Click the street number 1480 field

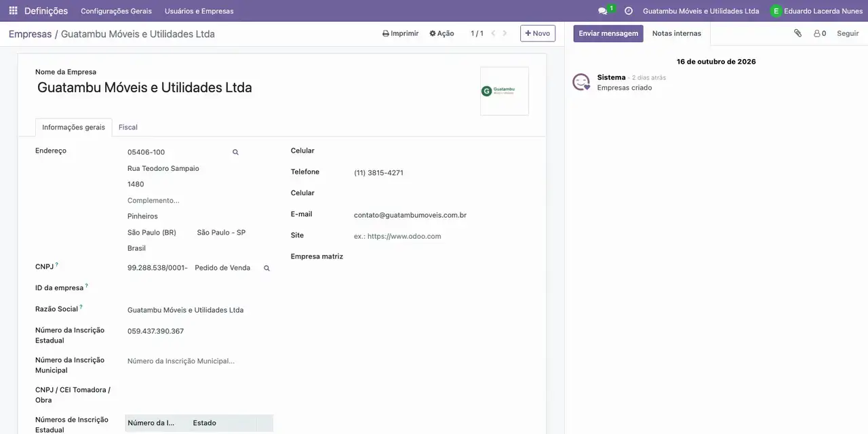[x=199, y=184]
